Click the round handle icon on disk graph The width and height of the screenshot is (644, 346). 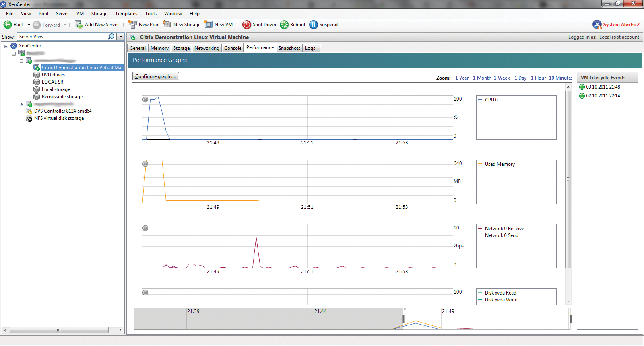145,292
